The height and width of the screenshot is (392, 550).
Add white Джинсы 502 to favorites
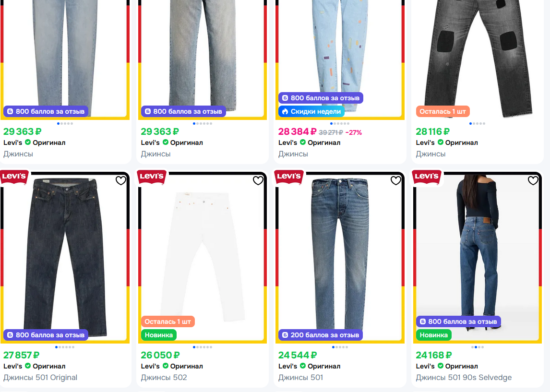[x=258, y=180]
